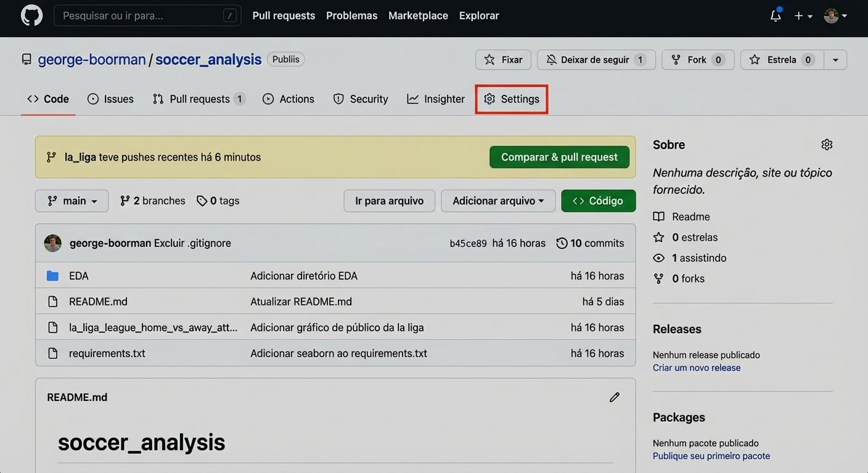Open la_liga_league_home_vs_away_att... file

[153, 328]
